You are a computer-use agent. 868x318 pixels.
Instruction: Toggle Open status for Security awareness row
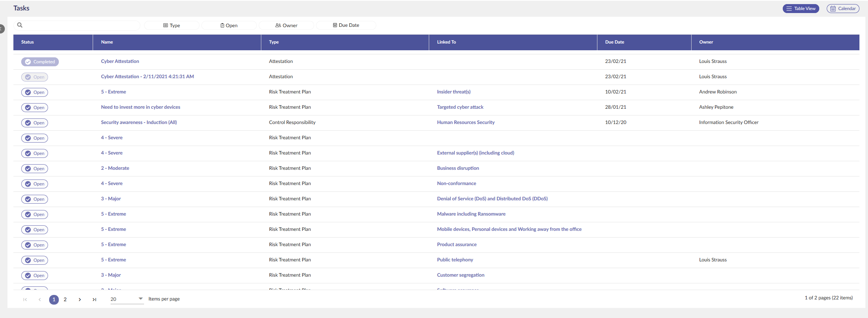pyautogui.click(x=35, y=123)
